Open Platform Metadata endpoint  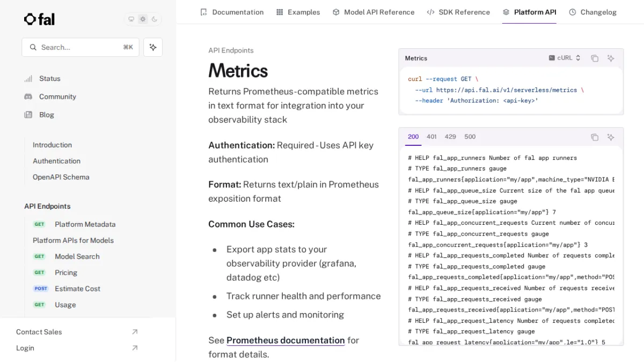pyautogui.click(x=85, y=224)
